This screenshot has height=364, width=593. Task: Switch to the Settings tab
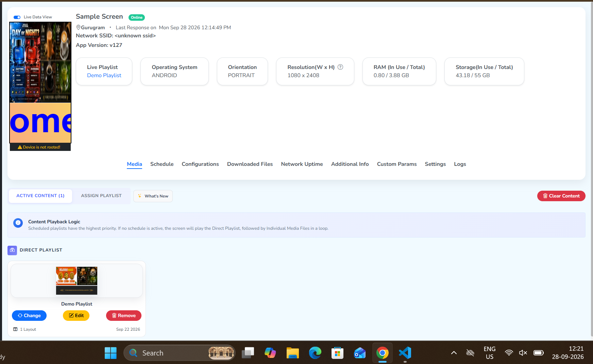435,164
